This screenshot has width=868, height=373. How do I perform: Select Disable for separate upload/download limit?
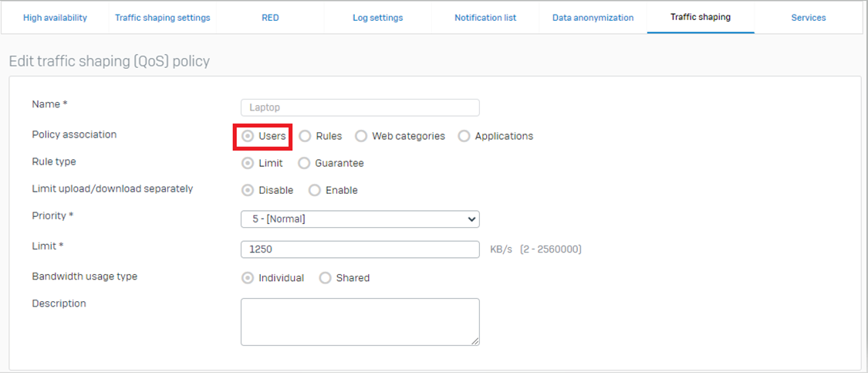248,190
